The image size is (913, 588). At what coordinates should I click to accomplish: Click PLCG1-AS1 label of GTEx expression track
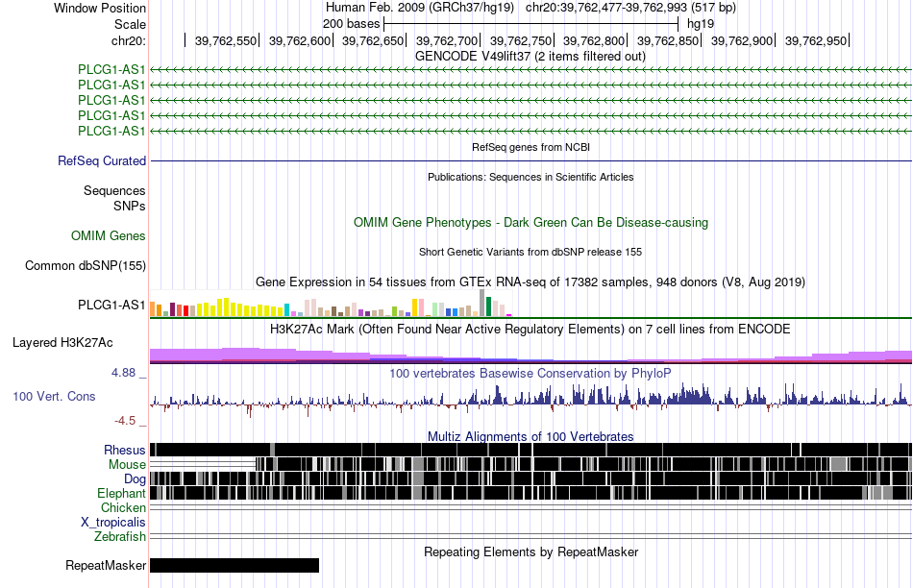(x=111, y=306)
